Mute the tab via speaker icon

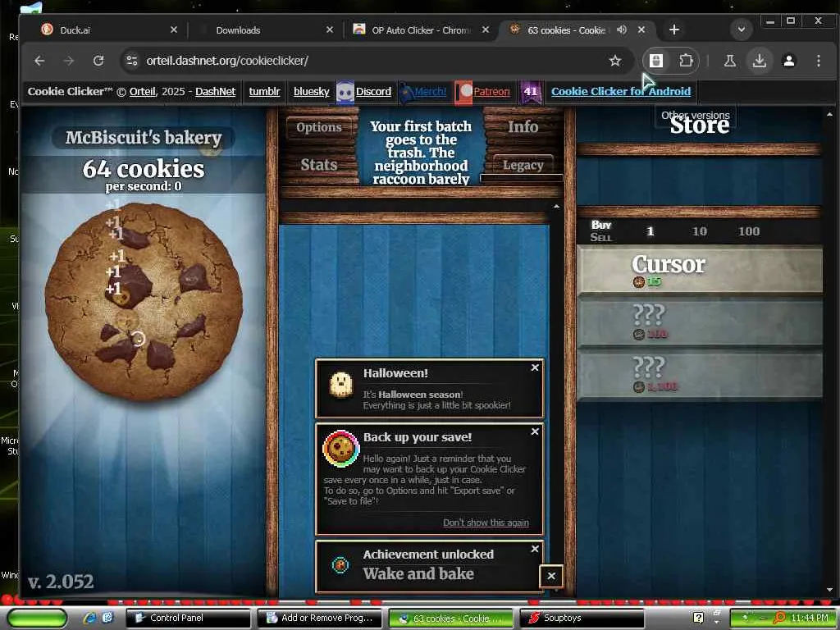click(622, 30)
